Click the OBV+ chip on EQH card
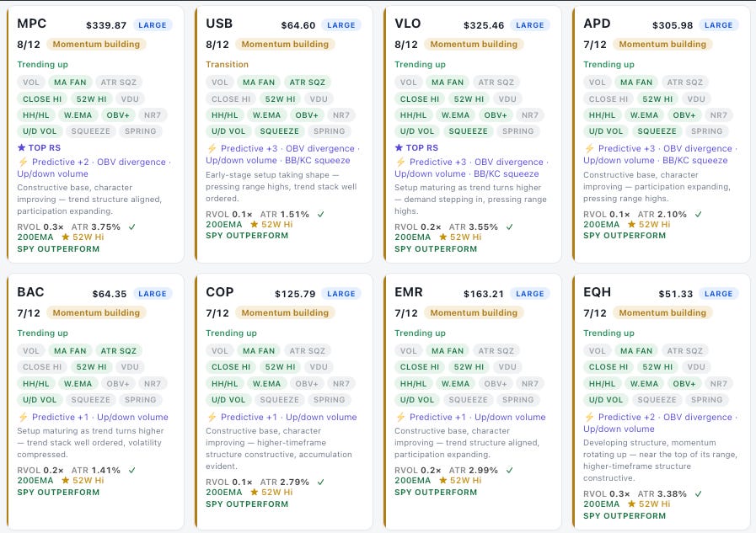The image size is (756, 533). coord(684,384)
